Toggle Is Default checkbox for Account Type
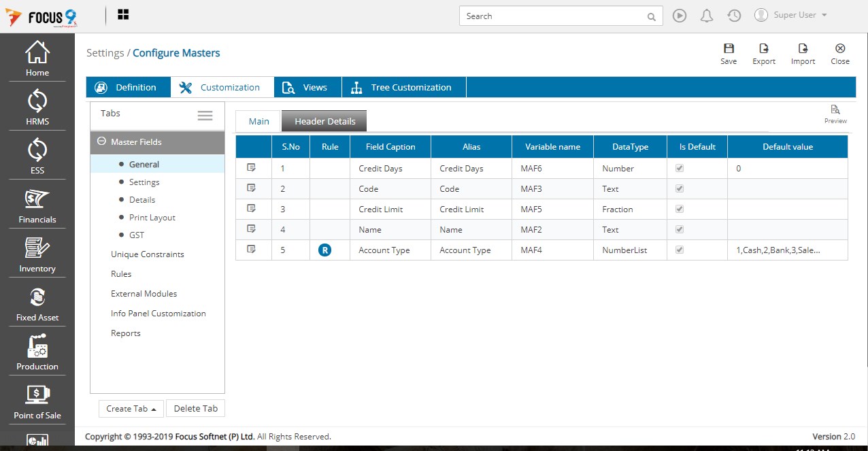868x451 pixels. [679, 250]
